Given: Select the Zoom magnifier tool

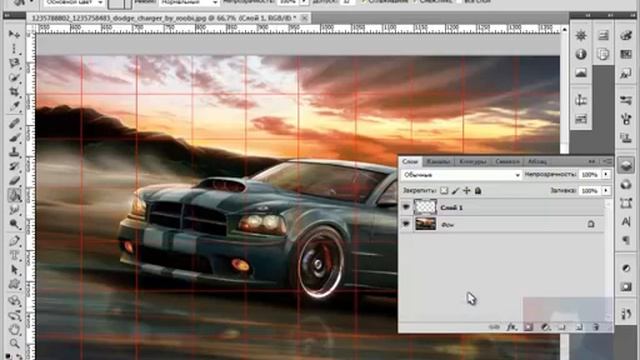Looking at the screenshot, I should (15, 343).
